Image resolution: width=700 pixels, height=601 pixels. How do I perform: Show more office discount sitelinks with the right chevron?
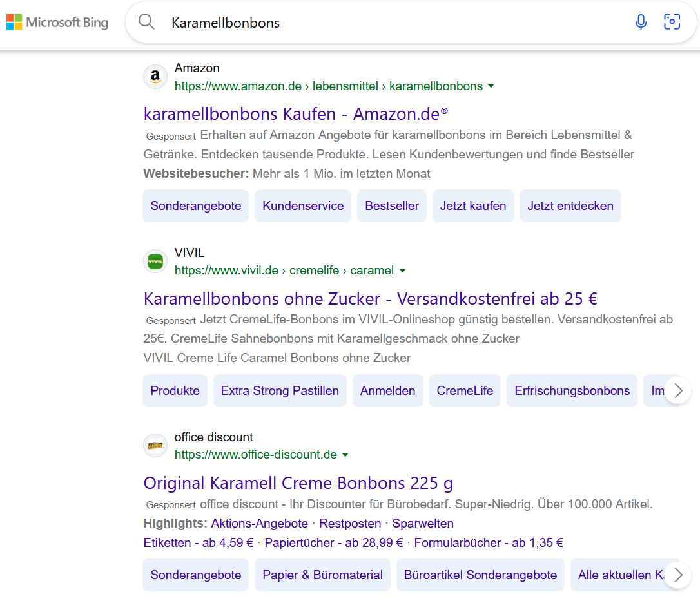678,575
